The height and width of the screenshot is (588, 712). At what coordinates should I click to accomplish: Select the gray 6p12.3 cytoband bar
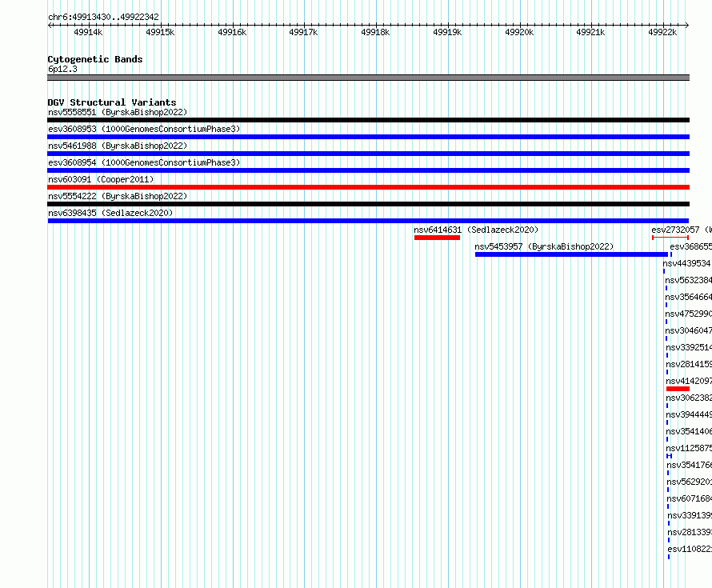click(x=368, y=78)
